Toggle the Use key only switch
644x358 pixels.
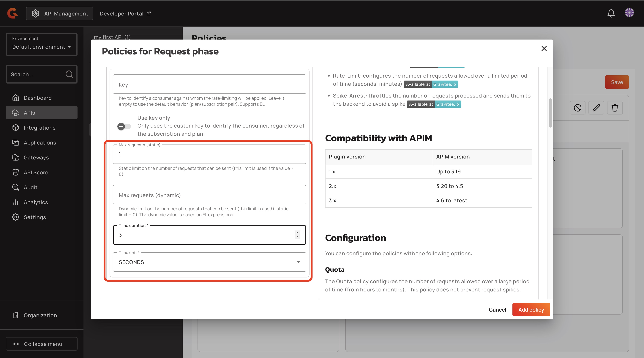(124, 126)
